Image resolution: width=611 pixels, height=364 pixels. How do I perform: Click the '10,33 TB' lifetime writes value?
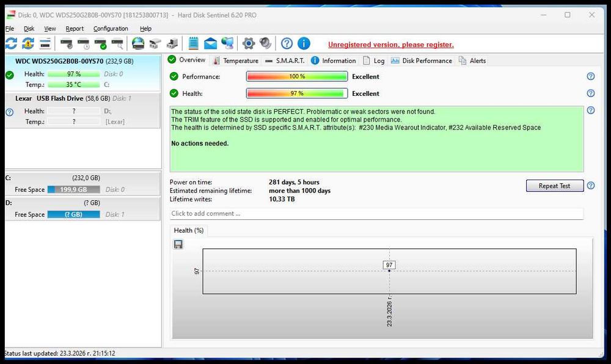coord(282,199)
